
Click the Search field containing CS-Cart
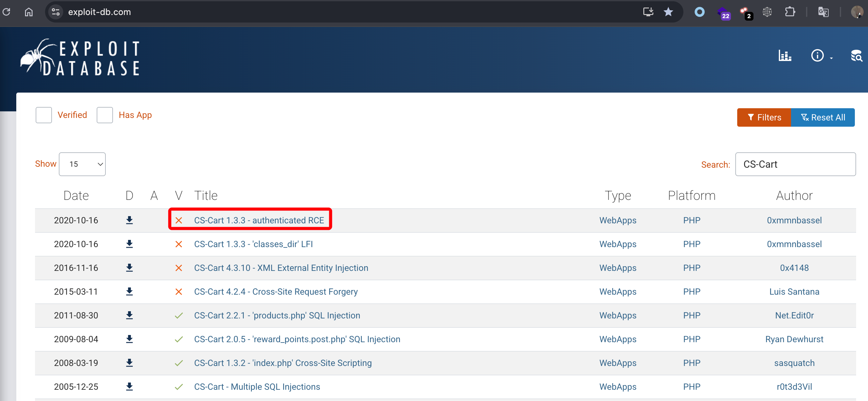(795, 164)
